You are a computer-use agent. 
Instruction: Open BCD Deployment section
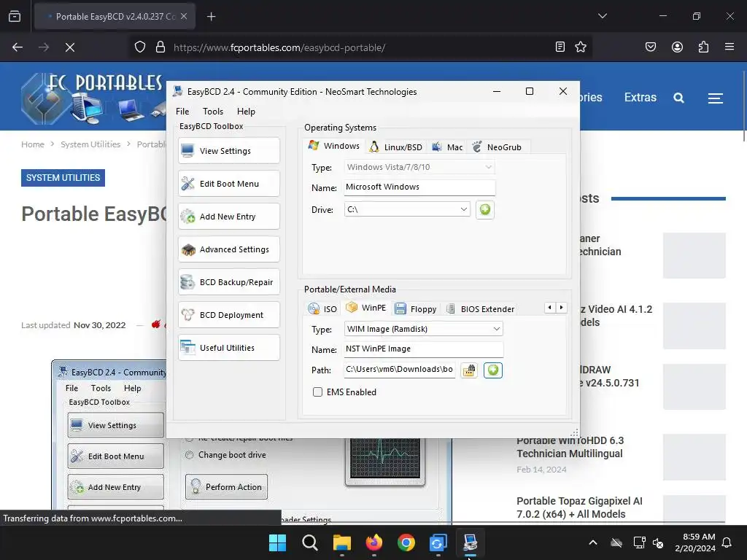[x=228, y=315]
